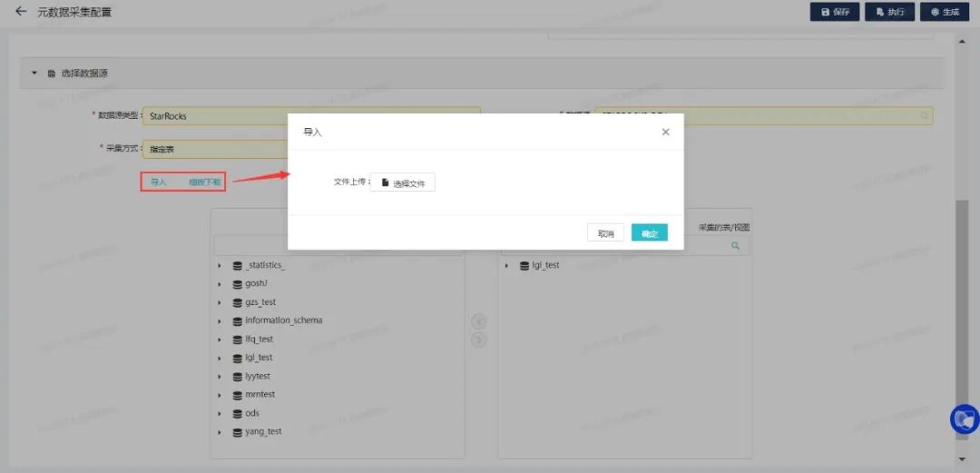Click the ods database icon
The image size is (980, 473).
[237, 414]
